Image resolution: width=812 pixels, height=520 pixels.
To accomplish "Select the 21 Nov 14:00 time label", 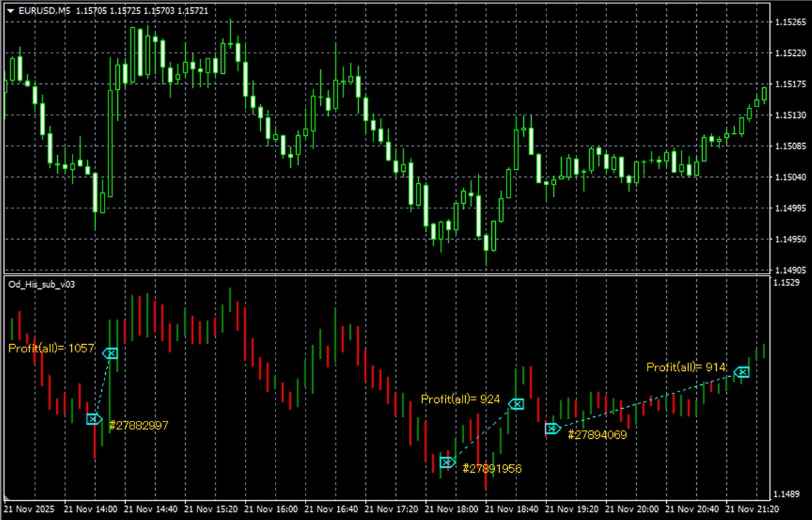I will 91,509.
